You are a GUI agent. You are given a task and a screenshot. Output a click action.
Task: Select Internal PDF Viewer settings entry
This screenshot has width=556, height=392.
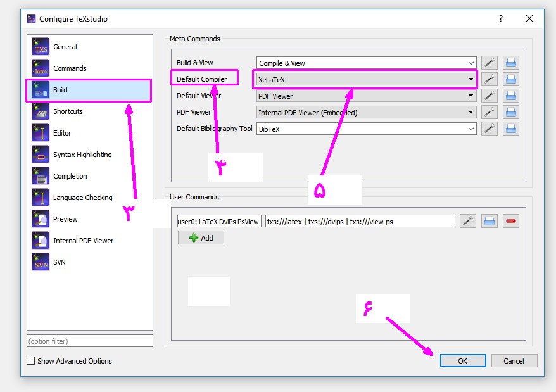tap(90, 241)
